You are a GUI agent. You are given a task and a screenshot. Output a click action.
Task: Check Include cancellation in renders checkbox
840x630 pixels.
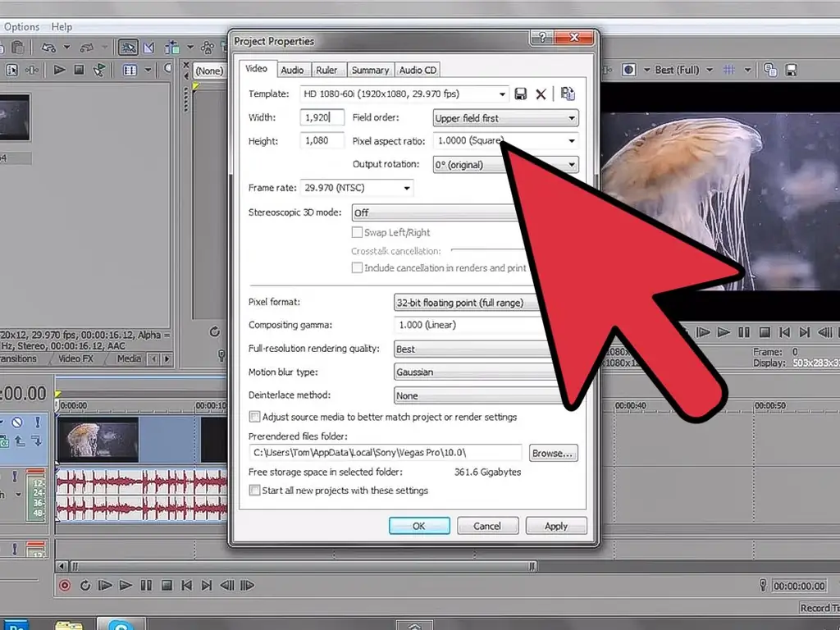357,267
